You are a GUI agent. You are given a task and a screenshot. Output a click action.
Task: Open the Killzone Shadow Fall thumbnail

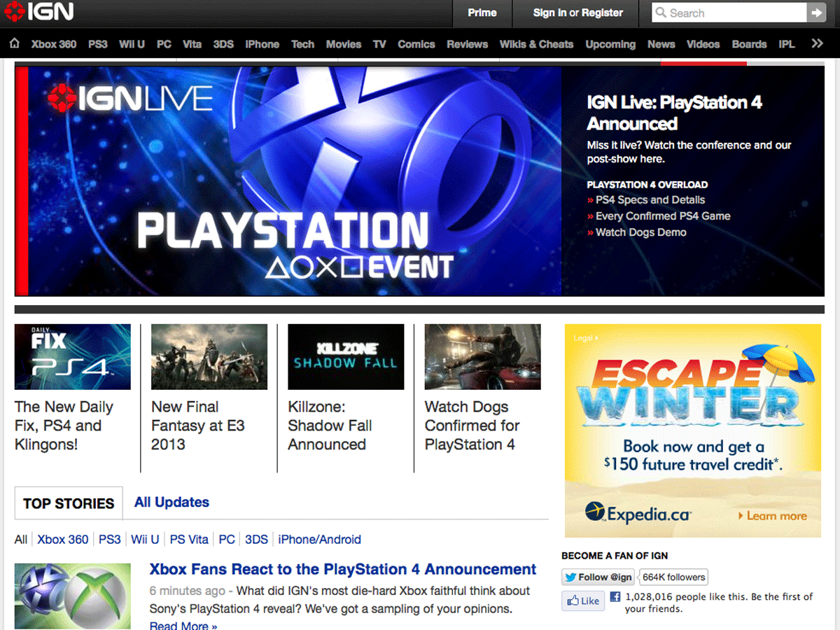tap(346, 356)
